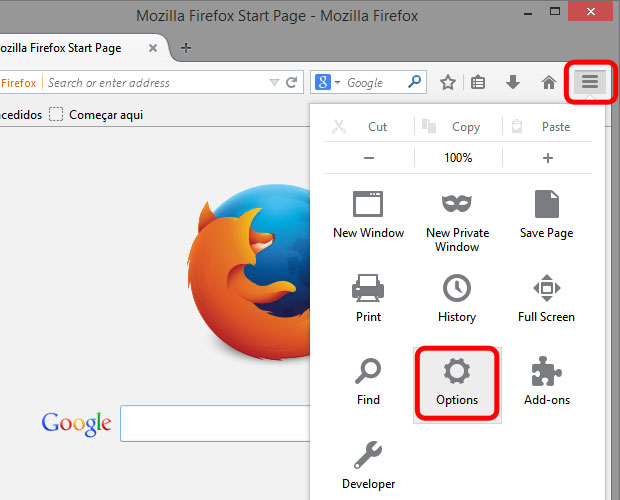
Task: Open Developer wrench tools
Action: point(368,466)
